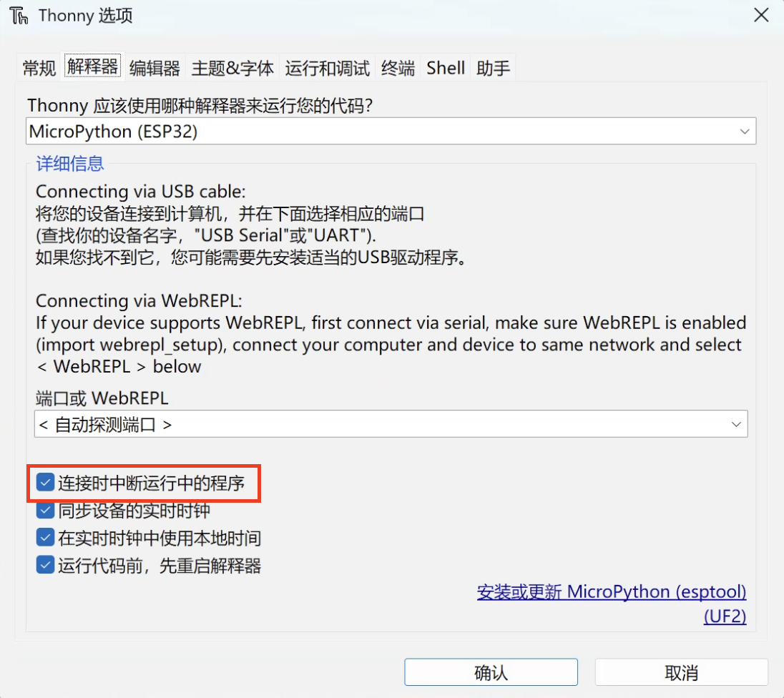
Task: Select the 终端 tab
Action: pyautogui.click(x=398, y=69)
